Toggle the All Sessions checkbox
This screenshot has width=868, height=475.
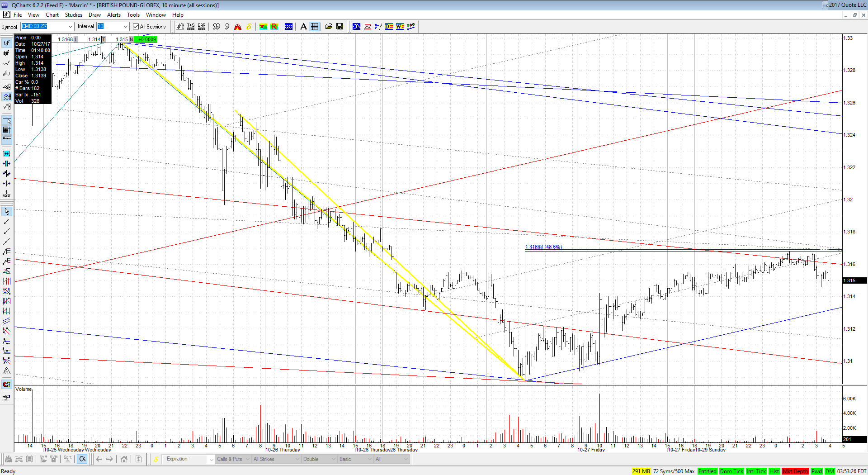coord(136,27)
